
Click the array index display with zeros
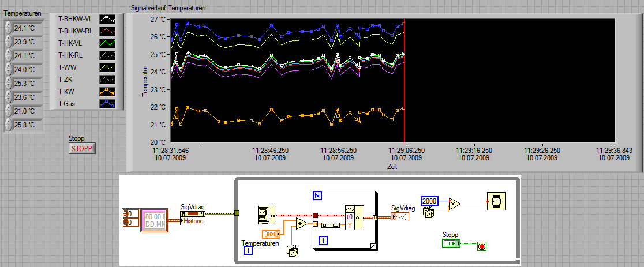point(132,217)
